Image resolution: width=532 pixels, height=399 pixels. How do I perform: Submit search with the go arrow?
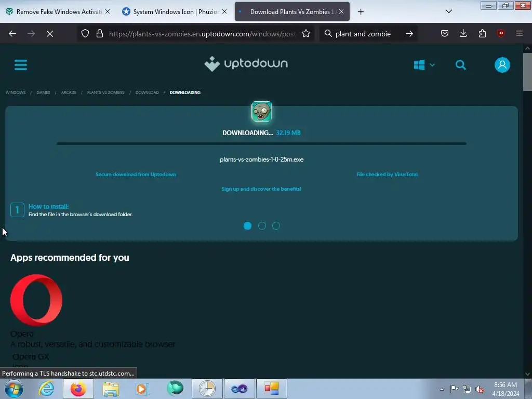[409, 34]
